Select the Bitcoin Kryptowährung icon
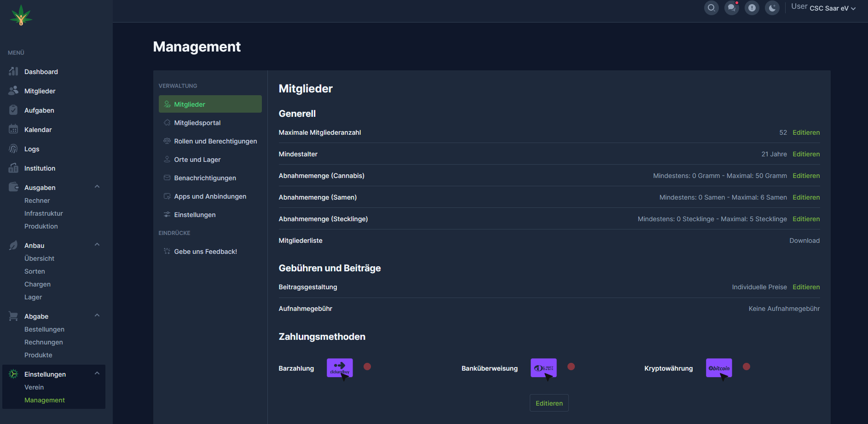This screenshot has width=868, height=424. pyautogui.click(x=719, y=368)
